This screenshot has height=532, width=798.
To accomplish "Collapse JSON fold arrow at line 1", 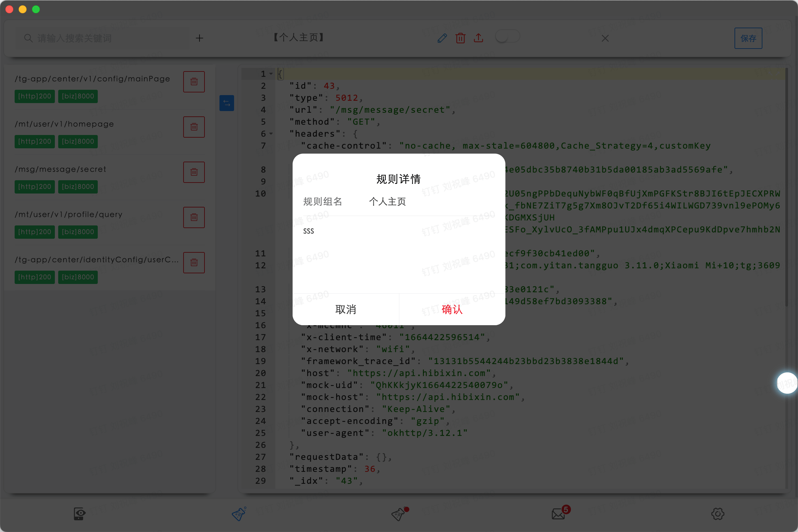I will click(x=271, y=73).
